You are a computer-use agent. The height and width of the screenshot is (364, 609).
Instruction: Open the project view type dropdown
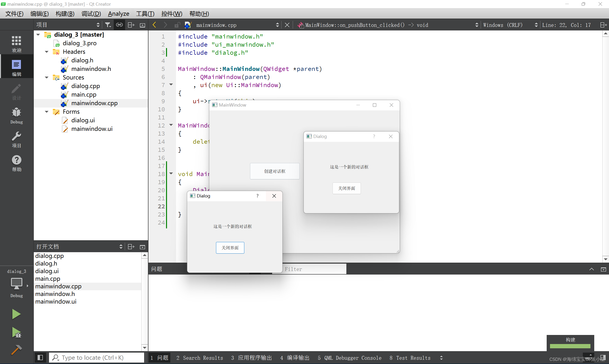pos(68,25)
